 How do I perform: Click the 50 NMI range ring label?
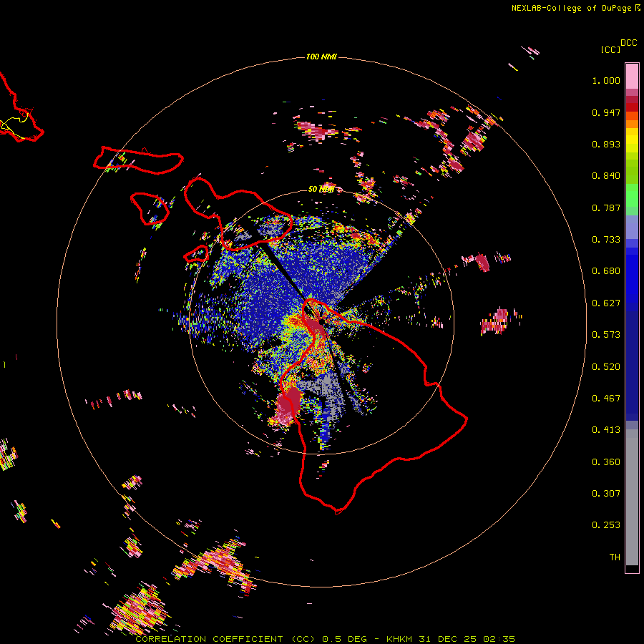[321, 189]
